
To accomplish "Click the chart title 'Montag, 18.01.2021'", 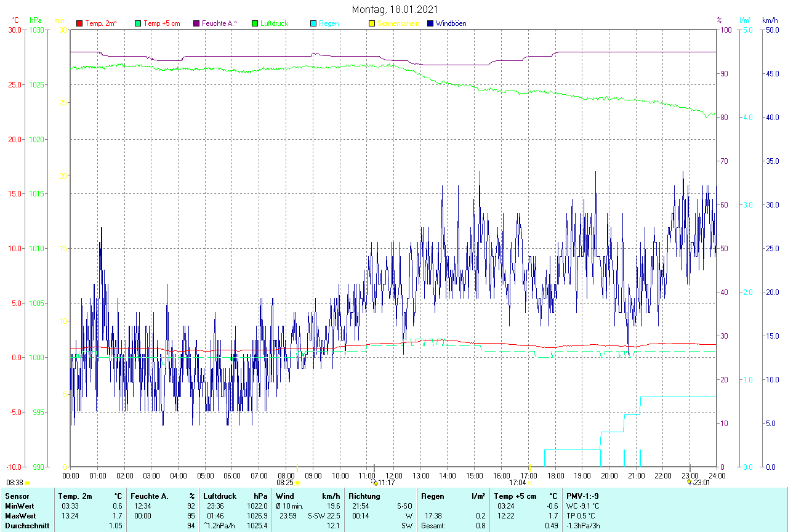I will pos(395,9).
